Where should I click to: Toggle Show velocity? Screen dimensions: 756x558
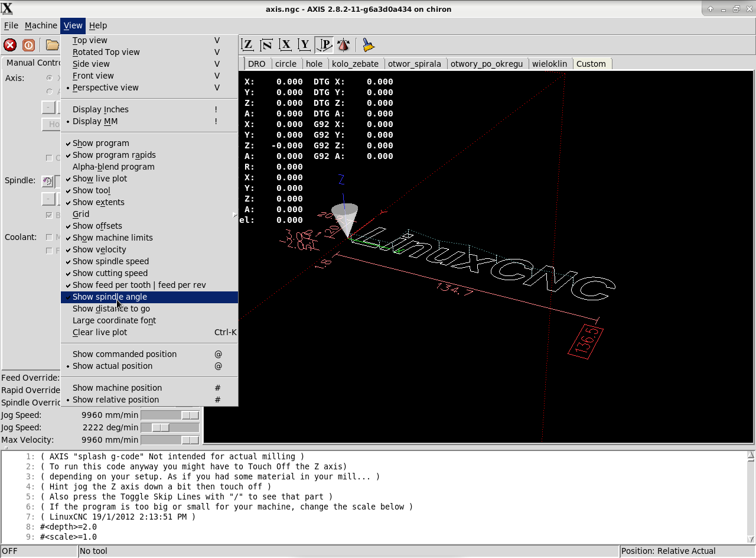[x=149, y=249]
